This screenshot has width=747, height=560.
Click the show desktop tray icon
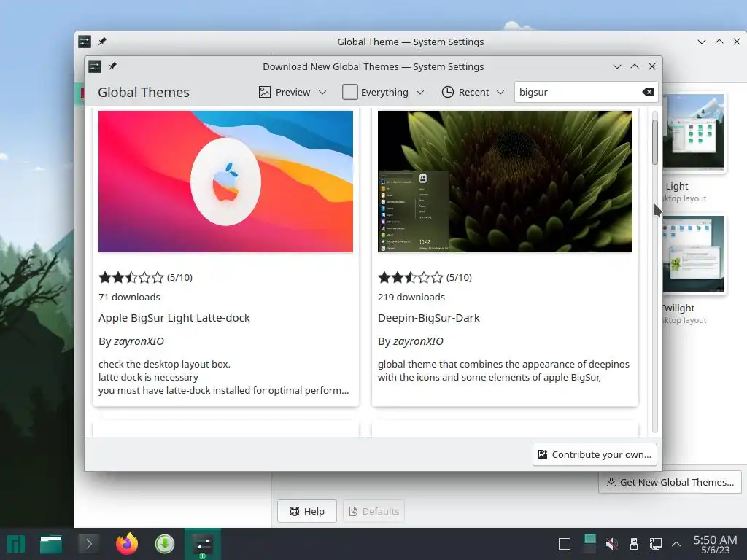(565, 543)
